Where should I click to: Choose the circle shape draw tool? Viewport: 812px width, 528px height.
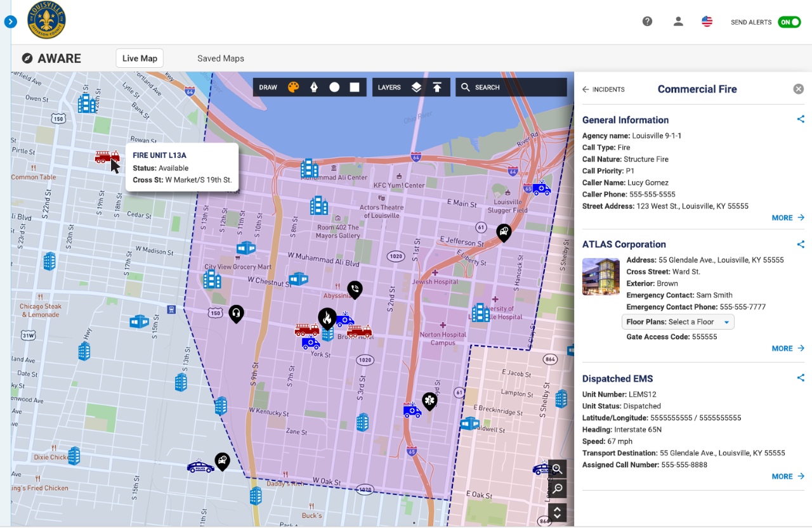tap(334, 87)
